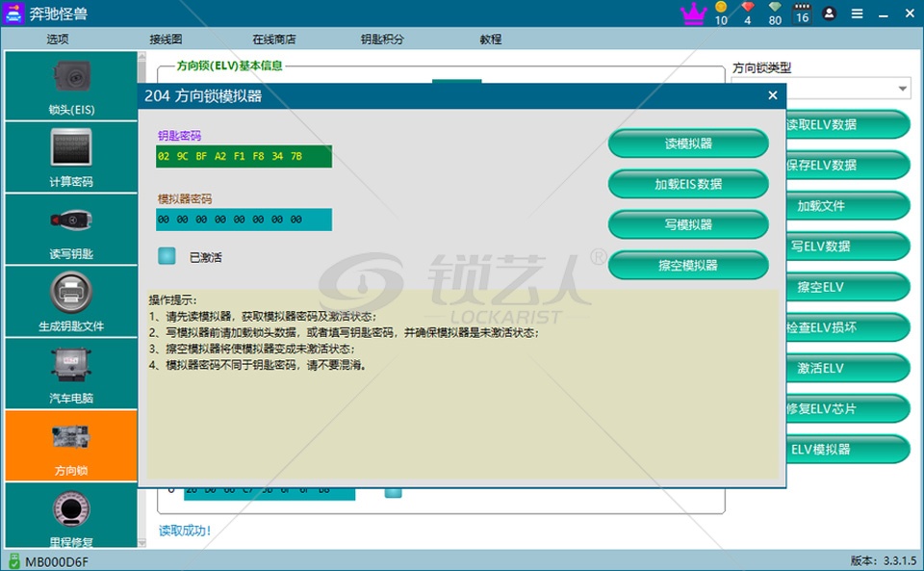Open the 锁头(EIS) lock module

tap(71, 86)
